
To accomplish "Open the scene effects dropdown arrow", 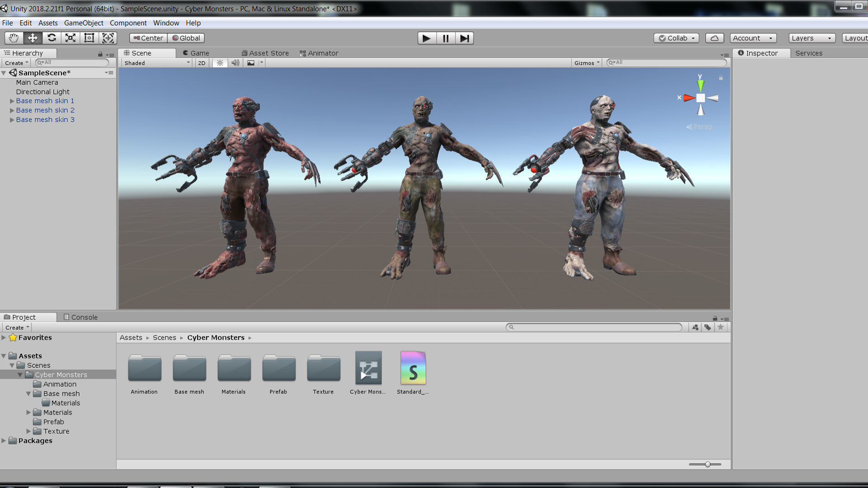I will tap(261, 63).
